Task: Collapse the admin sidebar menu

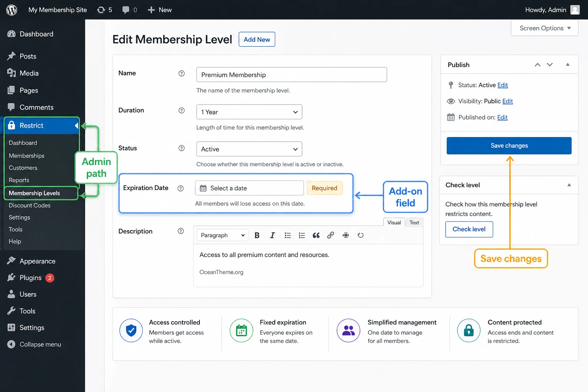Action: pos(34,345)
